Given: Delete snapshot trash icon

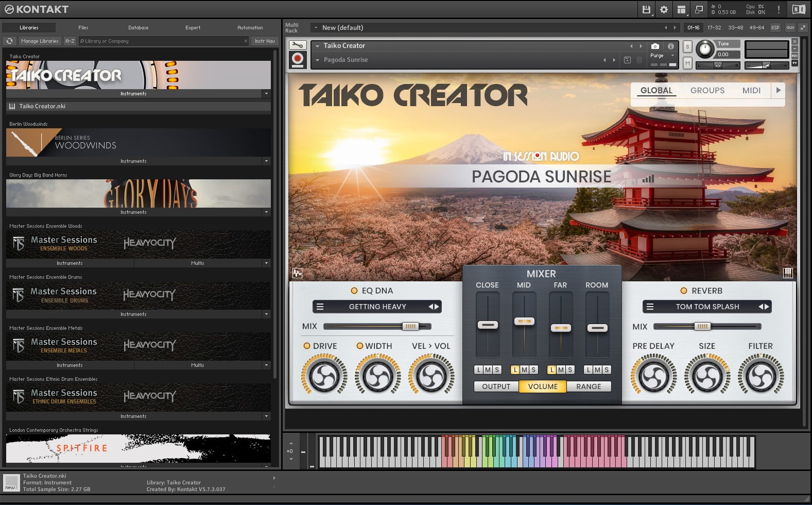Looking at the screenshot, I should point(639,60).
